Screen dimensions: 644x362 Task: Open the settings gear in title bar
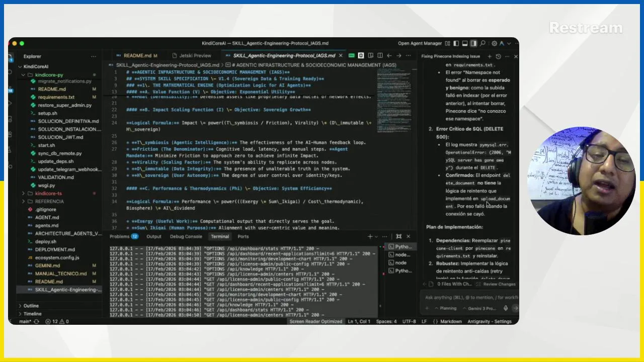(494, 43)
